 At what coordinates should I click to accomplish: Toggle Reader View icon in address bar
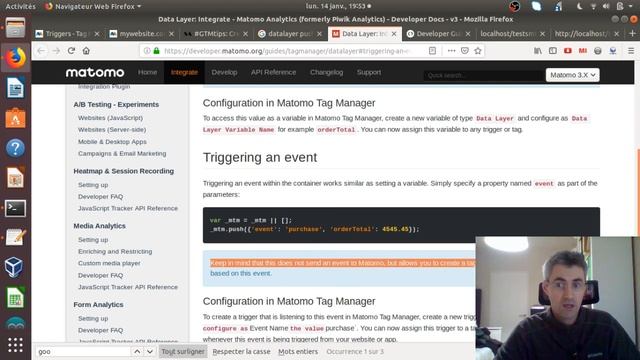[x=433, y=51]
